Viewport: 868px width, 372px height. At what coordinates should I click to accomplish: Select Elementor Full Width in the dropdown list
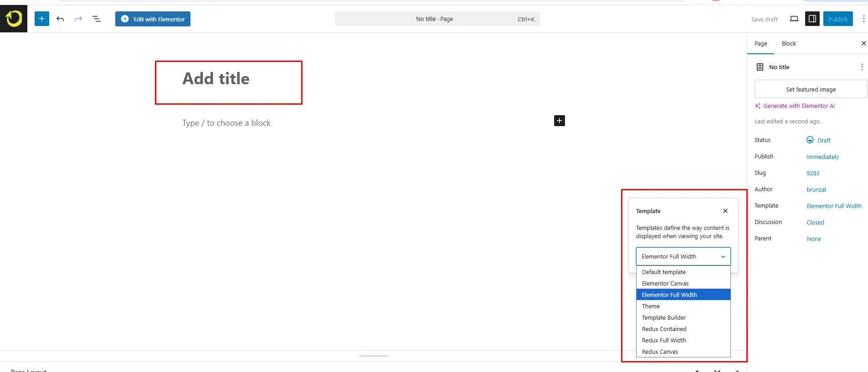tap(683, 295)
